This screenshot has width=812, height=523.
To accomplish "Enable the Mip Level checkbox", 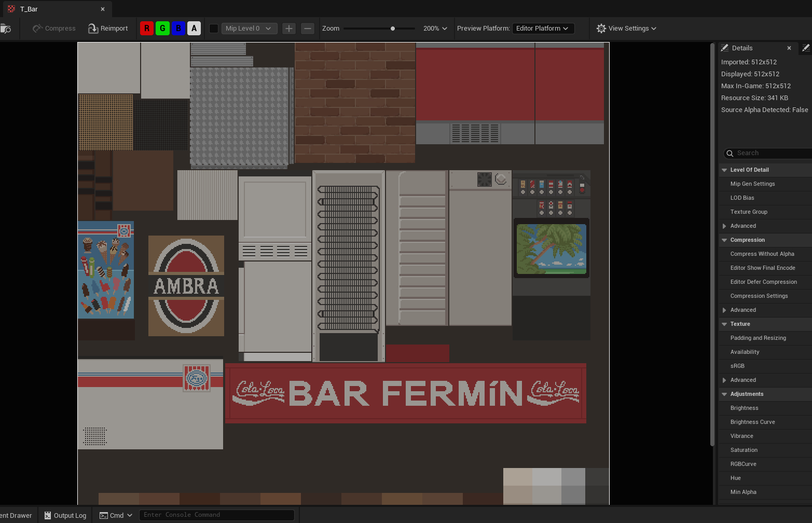I will tap(213, 29).
